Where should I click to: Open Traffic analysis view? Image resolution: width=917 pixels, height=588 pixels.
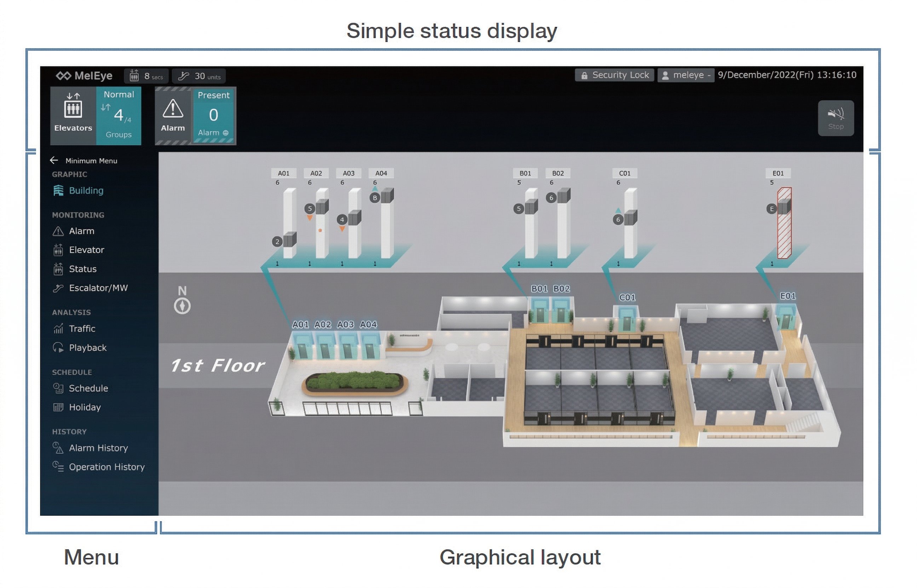82,328
